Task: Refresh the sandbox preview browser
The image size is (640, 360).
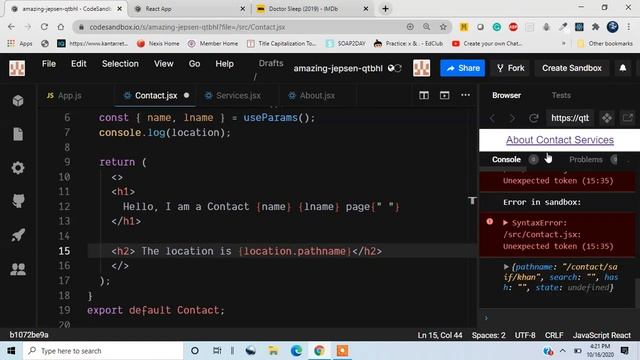Action: 533,118
